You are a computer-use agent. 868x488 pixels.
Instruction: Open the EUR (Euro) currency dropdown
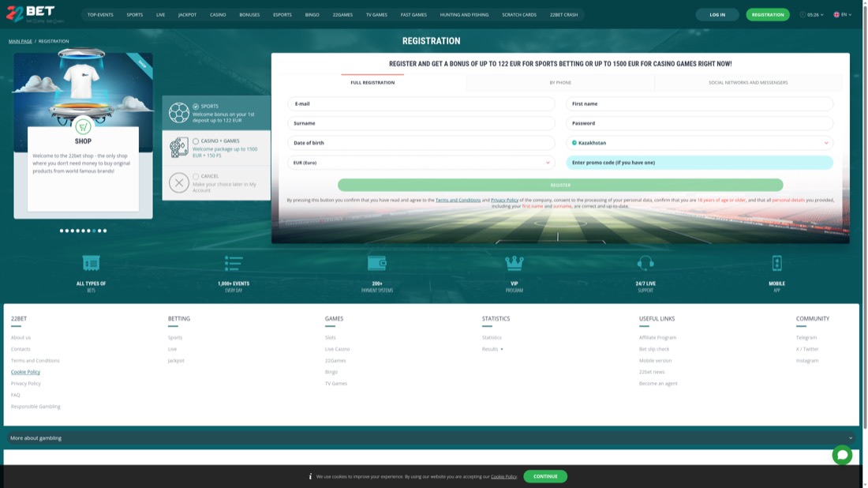point(421,163)
